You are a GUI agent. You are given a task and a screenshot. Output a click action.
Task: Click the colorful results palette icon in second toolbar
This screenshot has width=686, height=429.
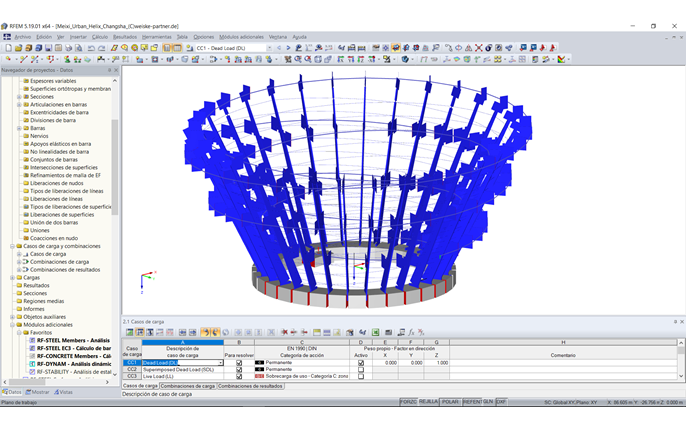pos(561,59)
